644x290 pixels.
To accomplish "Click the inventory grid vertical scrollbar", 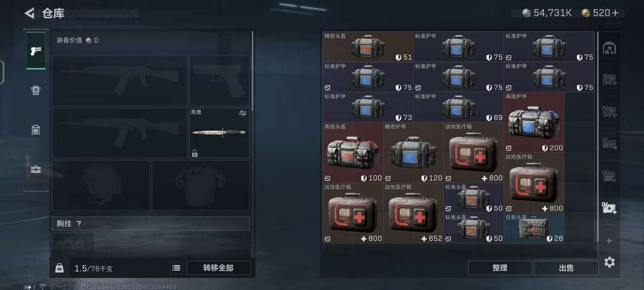I will [597, 137].
